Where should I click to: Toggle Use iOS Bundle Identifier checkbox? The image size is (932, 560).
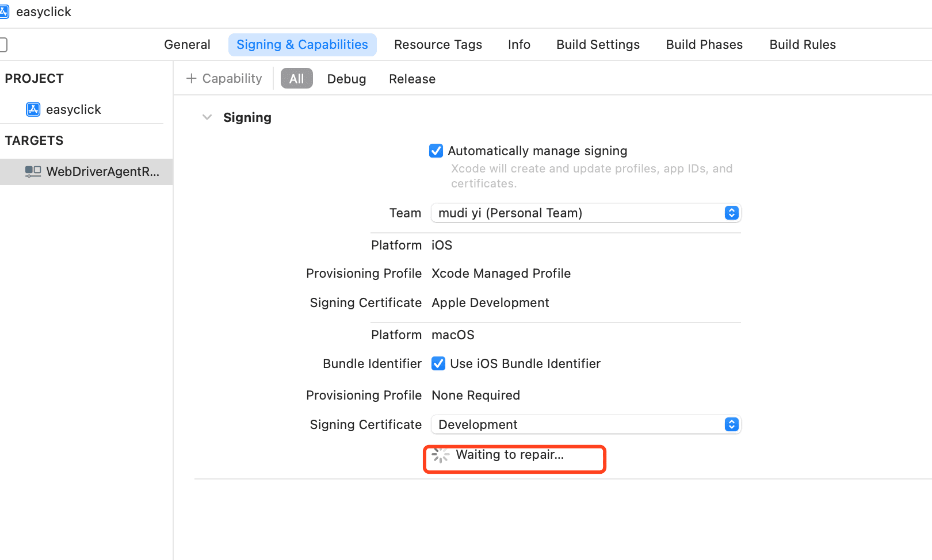point(438,363)
